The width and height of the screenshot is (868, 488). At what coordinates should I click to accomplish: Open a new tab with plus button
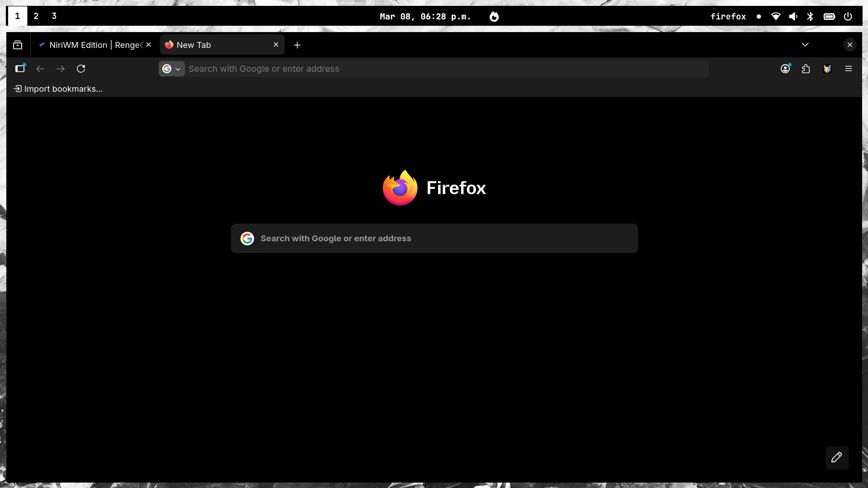297,45
